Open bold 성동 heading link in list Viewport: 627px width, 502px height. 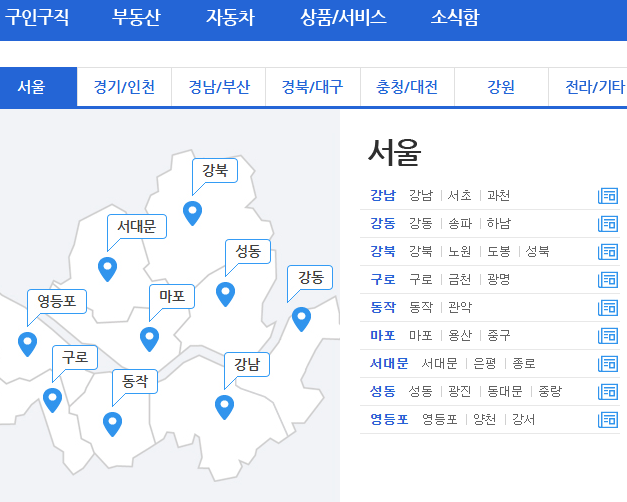383,391
